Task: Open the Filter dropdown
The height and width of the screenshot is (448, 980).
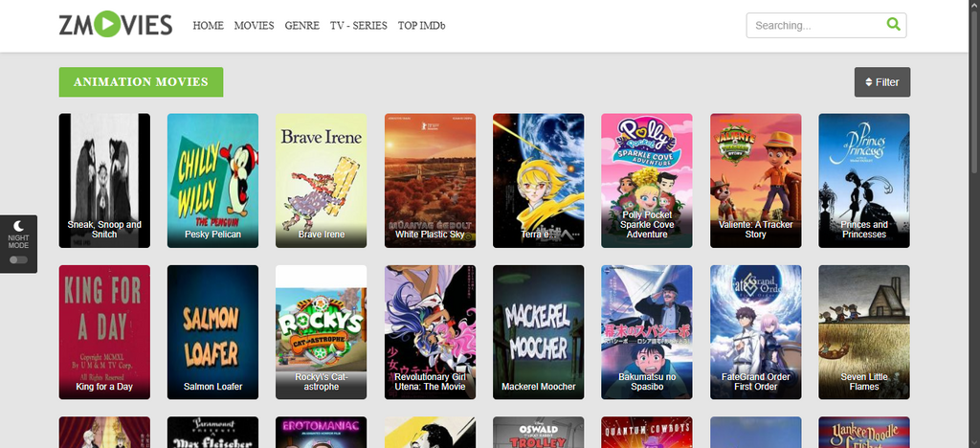Action: [x=881, y=82]
